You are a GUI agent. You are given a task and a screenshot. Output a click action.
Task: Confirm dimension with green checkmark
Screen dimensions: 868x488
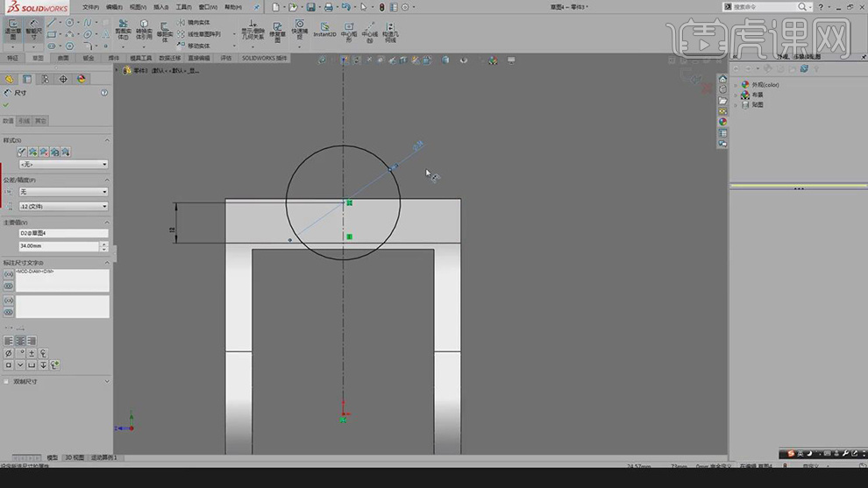pos(6,104)
